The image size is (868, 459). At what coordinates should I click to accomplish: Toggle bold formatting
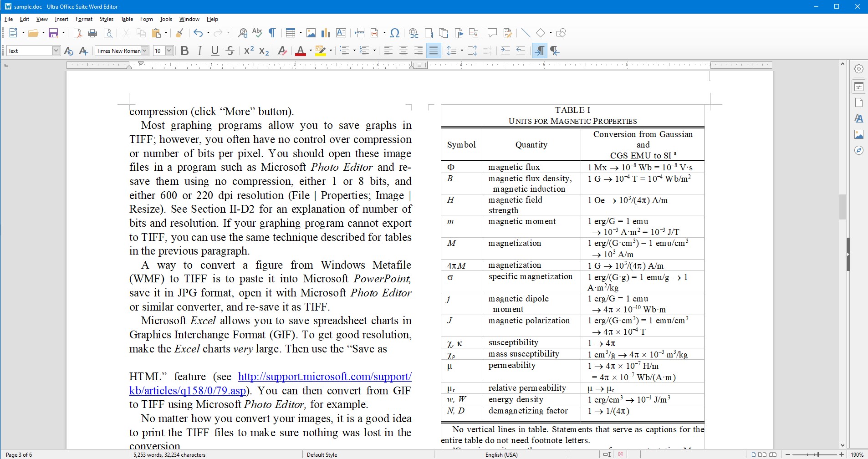tap(184, 51)
